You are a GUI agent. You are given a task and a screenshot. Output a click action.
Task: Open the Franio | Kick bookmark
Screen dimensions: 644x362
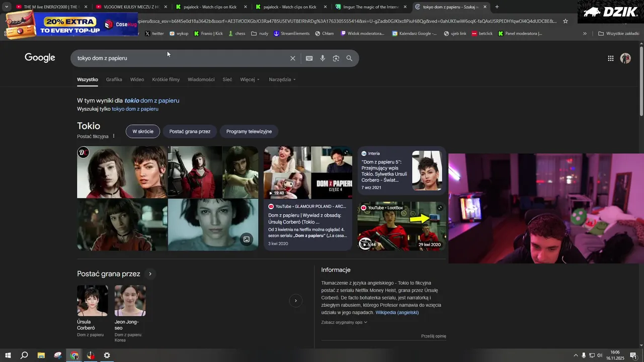click(x=208, y=34)
